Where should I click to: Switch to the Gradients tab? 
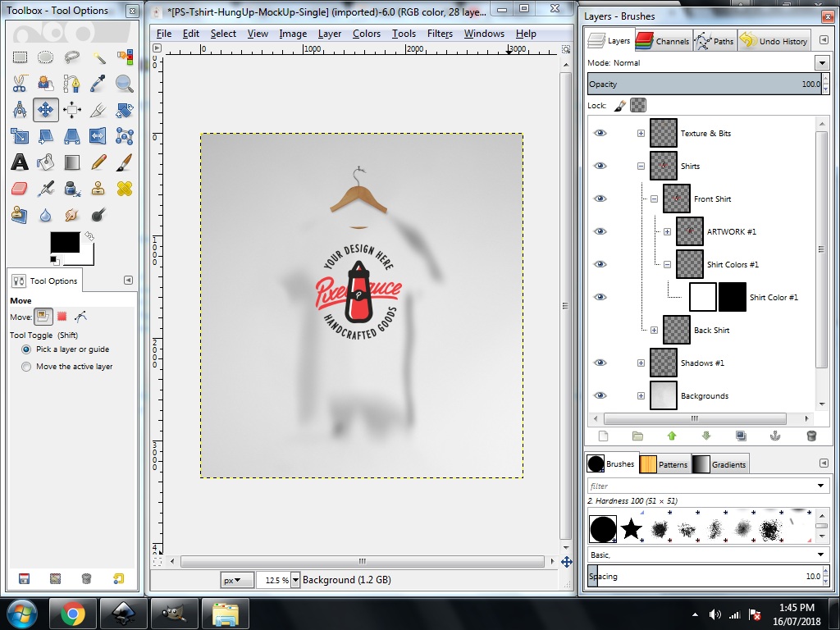point(720,464)
